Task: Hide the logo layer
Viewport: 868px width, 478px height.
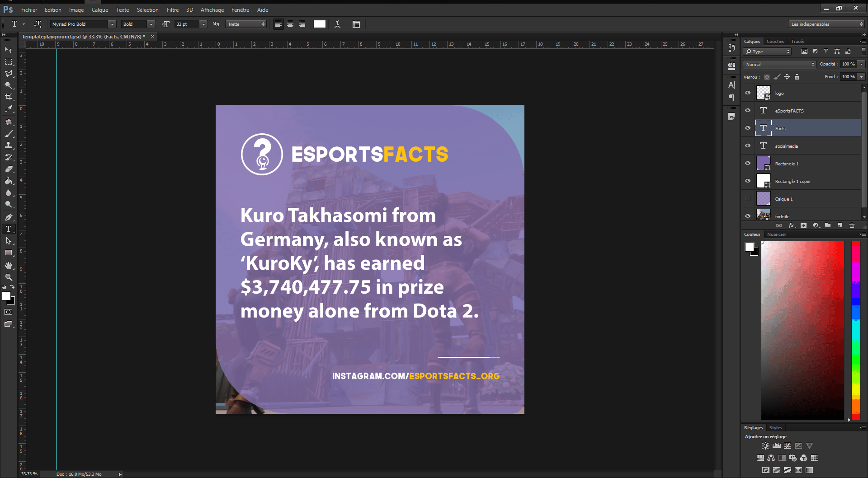Action: 748,93
